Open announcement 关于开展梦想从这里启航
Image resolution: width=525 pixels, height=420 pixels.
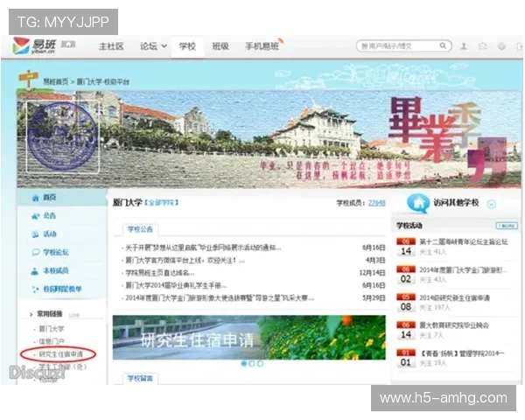click(203, 248)
